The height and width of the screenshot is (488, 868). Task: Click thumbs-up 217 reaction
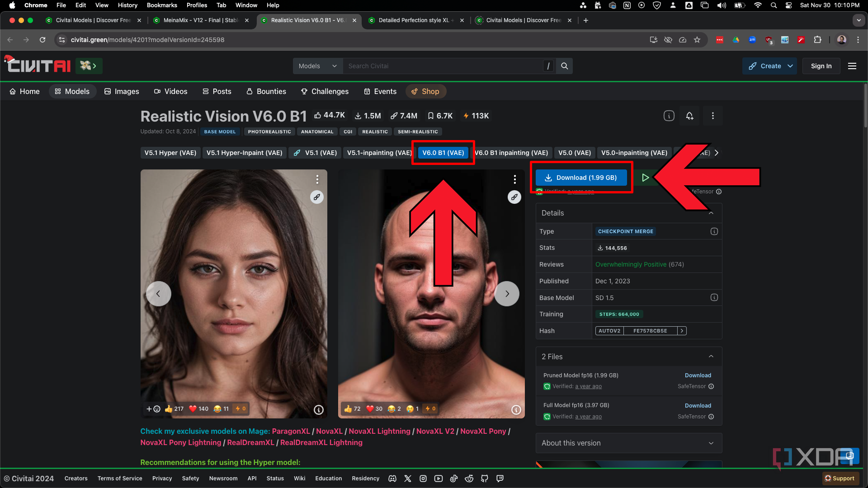coord(174,409)
